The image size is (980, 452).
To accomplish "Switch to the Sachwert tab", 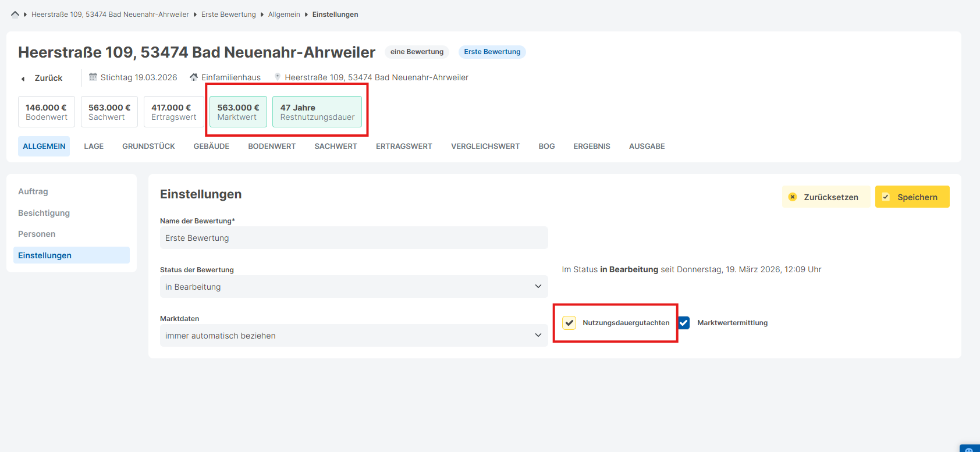I will pyautogui.click(x=336, y=147).
